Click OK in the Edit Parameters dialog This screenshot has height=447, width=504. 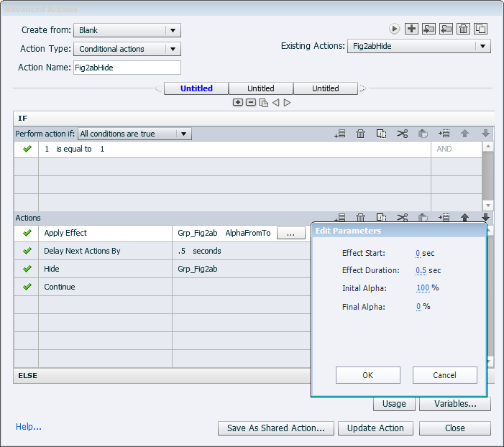coord(367,375)
